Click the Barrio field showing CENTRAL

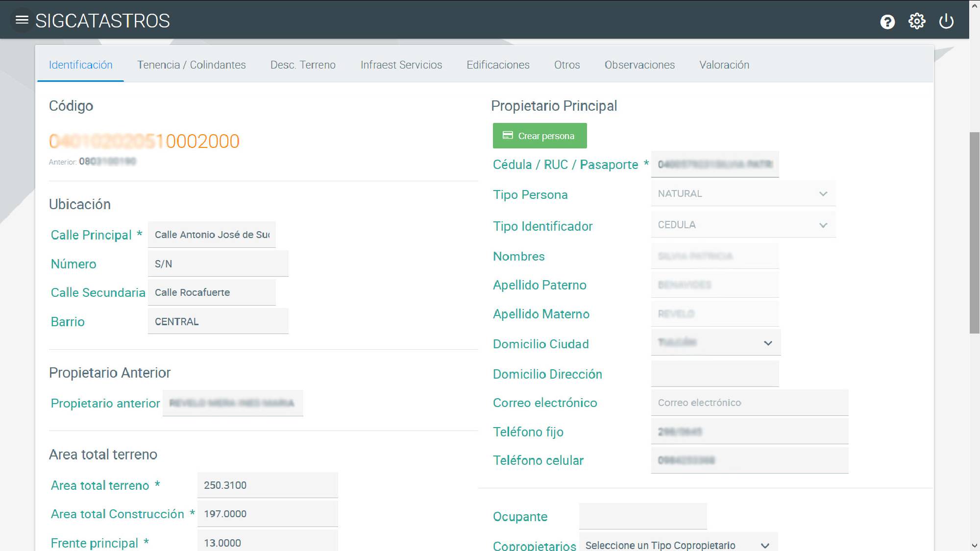point(218,321)
